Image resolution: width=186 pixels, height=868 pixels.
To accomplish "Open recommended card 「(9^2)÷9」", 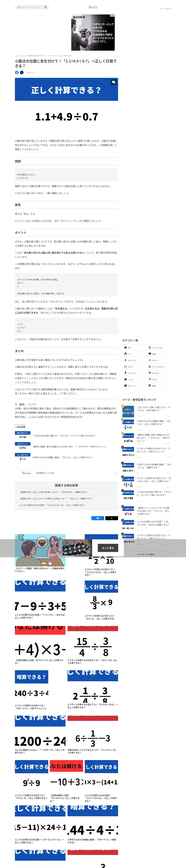I will pos(32,780).
